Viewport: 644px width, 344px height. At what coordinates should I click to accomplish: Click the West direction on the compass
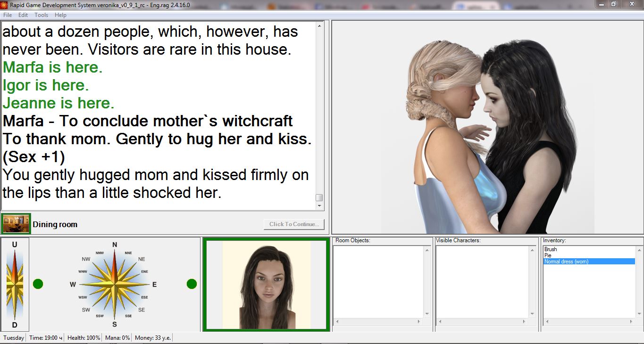point(73,285)
